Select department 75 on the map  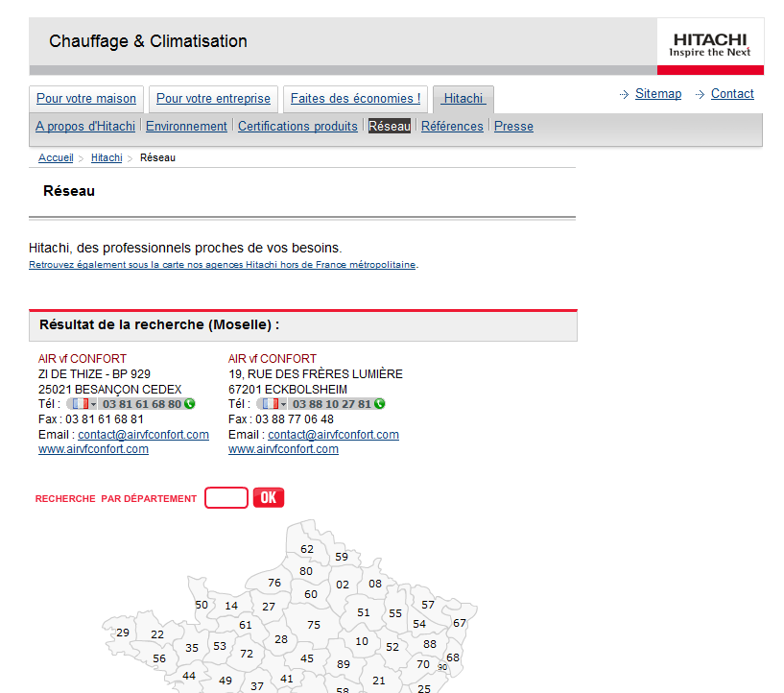[314, 625]
